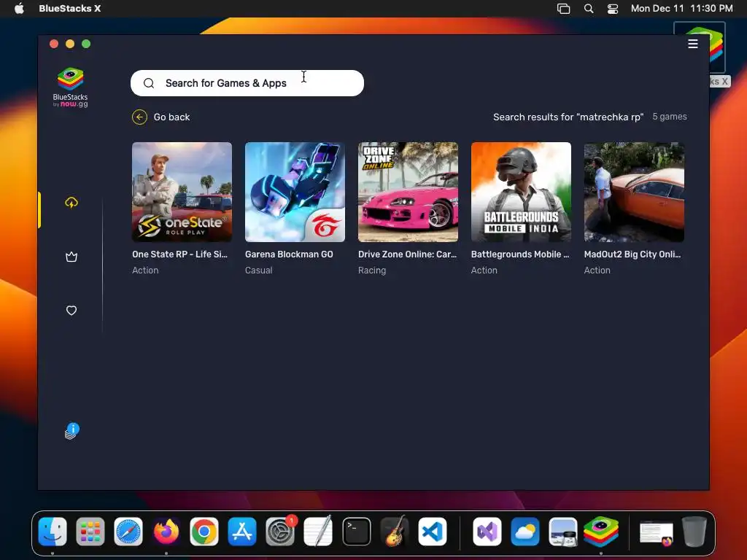
Task: Click the BlueStacks by now.gg logo
Action: pos(71,87)
